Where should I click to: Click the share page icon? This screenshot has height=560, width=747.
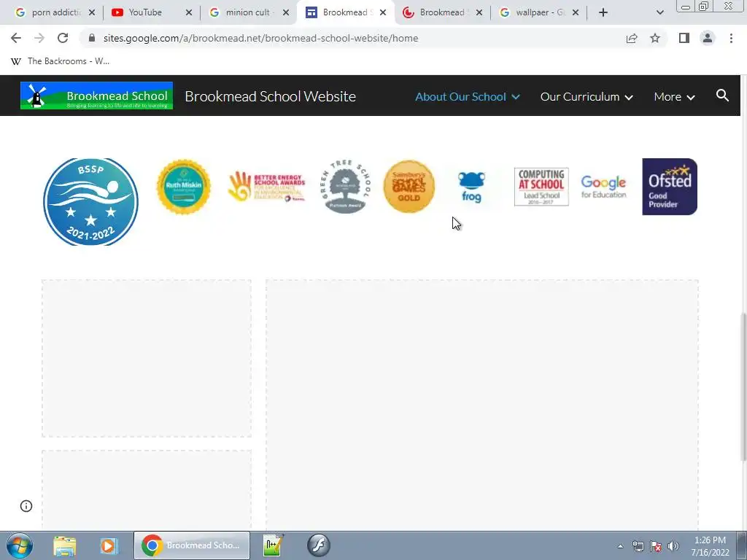[x=632, y=38]
